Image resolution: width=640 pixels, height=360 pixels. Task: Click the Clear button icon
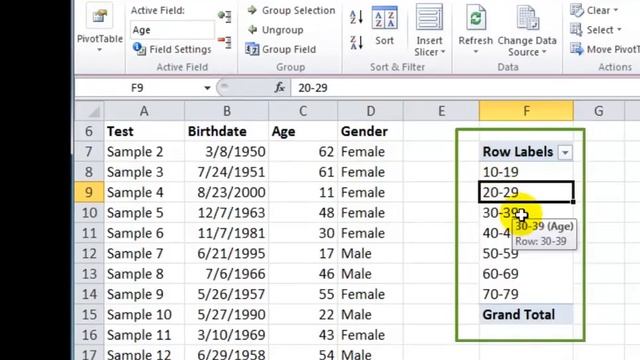[576, 10]
